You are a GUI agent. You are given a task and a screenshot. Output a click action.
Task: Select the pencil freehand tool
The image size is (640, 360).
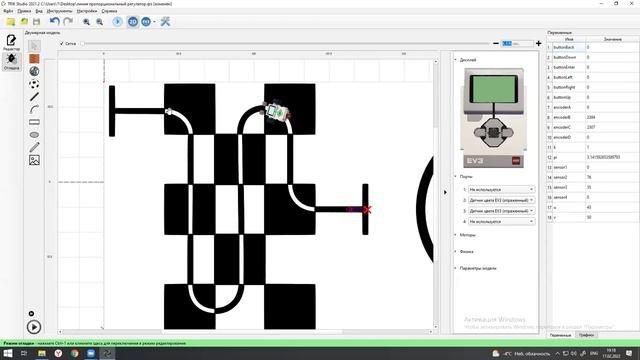click(34, 147)
